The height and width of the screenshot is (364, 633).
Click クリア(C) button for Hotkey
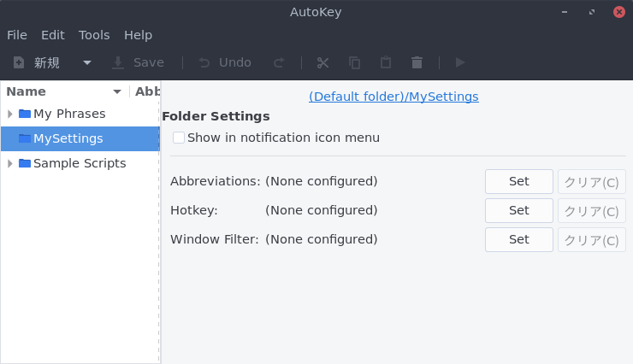tap(591, 210)
